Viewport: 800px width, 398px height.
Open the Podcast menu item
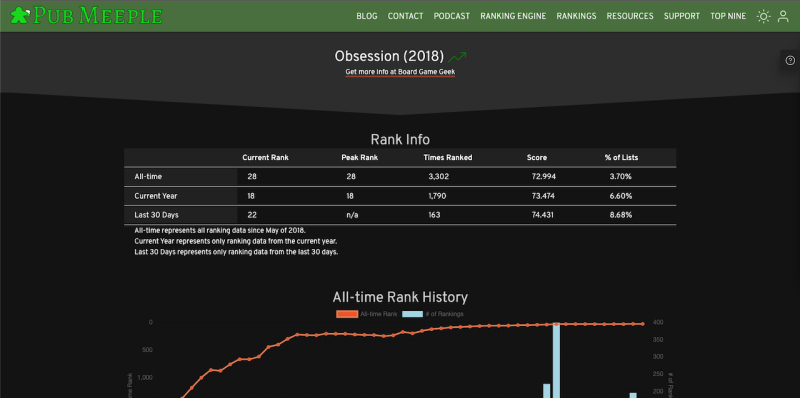click(452, 16)
